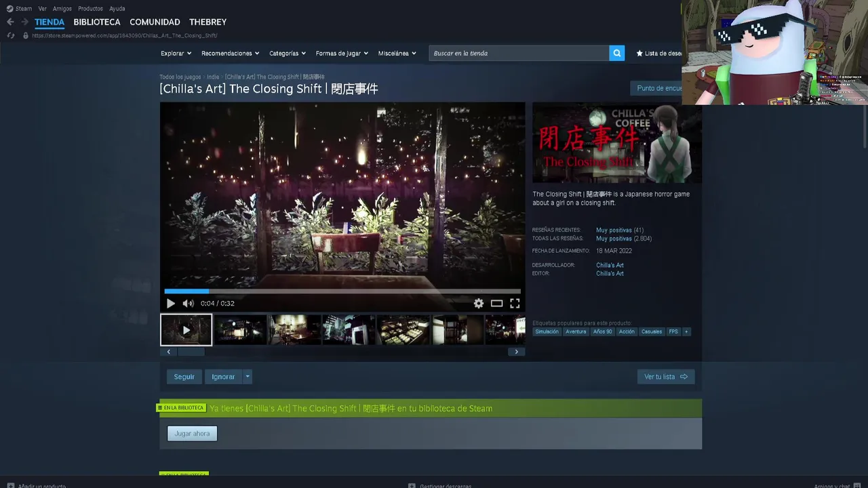The width and height of the screenshot is (868, 488).
Task: Mute the trailer with the speaker icon
Action: (x=188, y=304)
